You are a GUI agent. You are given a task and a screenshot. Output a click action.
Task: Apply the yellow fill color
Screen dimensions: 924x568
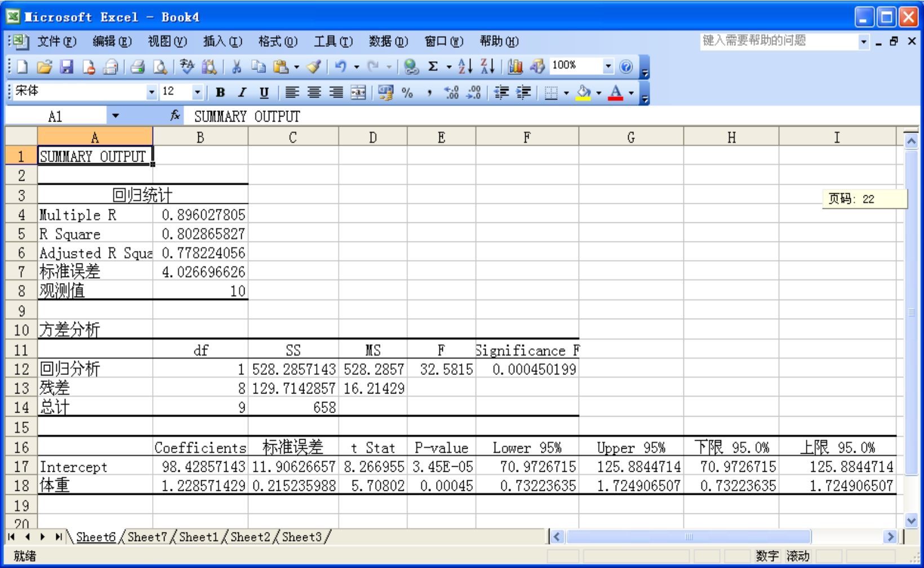(x=584, y=92)
